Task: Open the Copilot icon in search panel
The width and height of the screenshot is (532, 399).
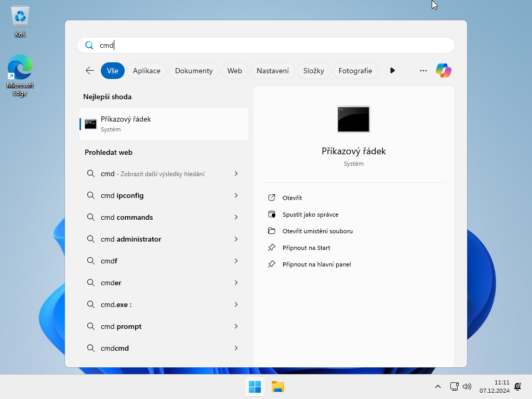Action: pos(443,71)
